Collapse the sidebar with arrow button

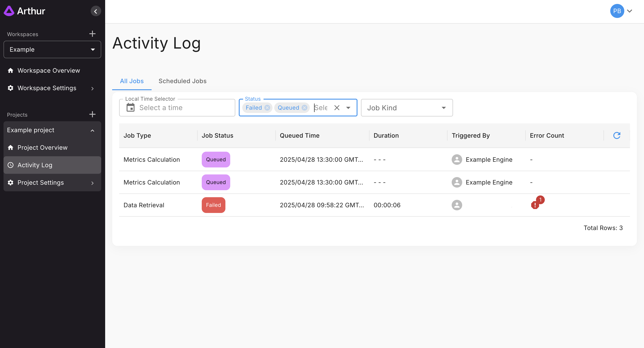pyautogui.click(x=96, y=11)
